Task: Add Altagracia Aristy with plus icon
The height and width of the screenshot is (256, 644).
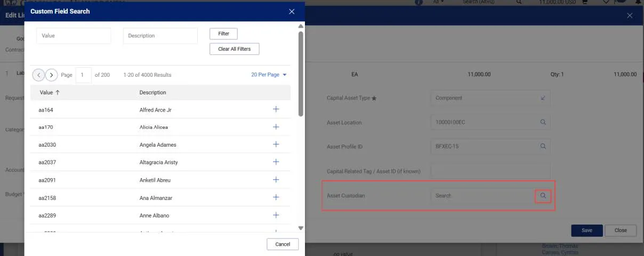Action: click(x=276, y=162)
